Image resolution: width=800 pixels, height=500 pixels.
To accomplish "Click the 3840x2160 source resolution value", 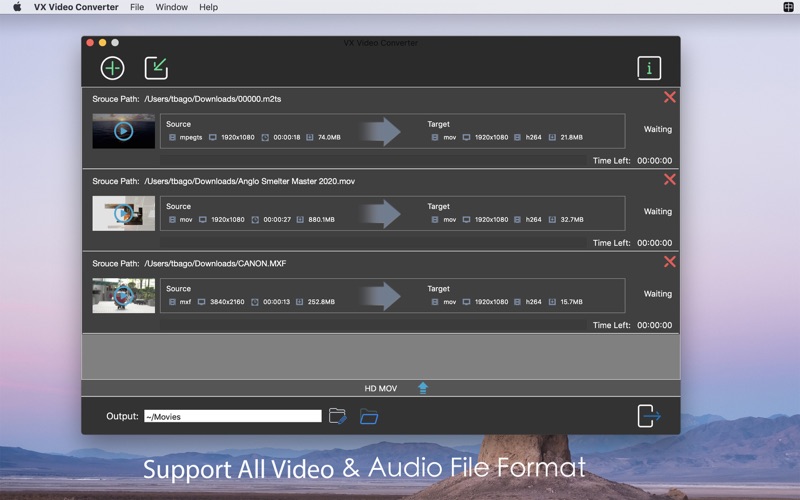I will (x=227, y=302).
